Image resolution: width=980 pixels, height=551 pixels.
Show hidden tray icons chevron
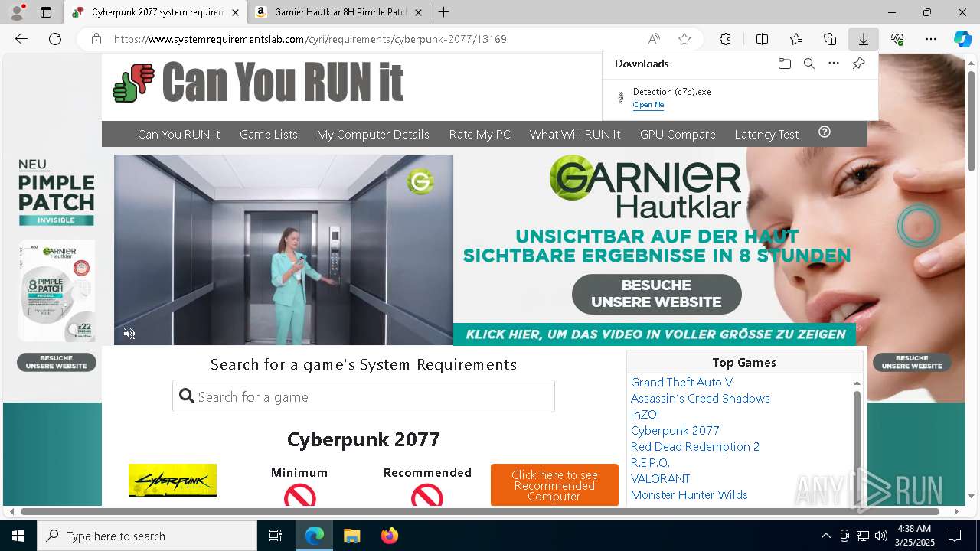[825, 536]
